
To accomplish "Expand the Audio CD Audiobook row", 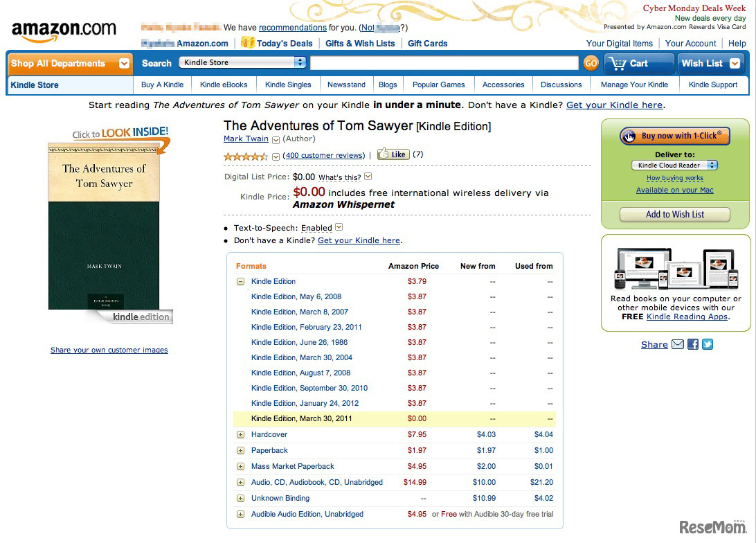I will pyautogui.click(x=240, y=482).
